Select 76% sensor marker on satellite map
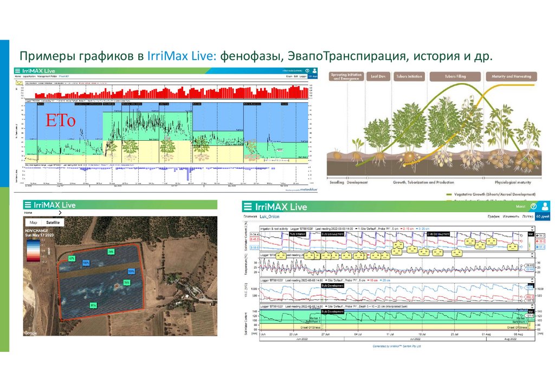This screenshot has height=392, width=555. pyautogui.click(x=111, y=252)
